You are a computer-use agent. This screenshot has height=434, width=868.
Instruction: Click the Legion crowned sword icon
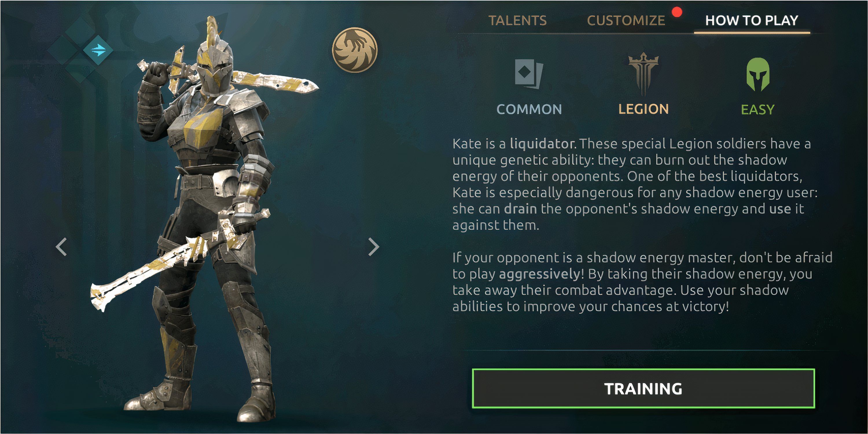(x=643, y=74)
